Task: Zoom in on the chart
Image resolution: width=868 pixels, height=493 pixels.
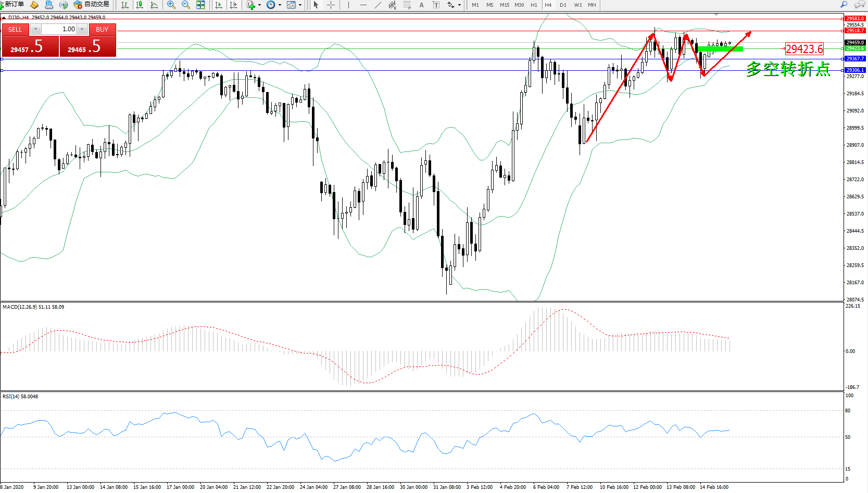Action: click(171, 5)
